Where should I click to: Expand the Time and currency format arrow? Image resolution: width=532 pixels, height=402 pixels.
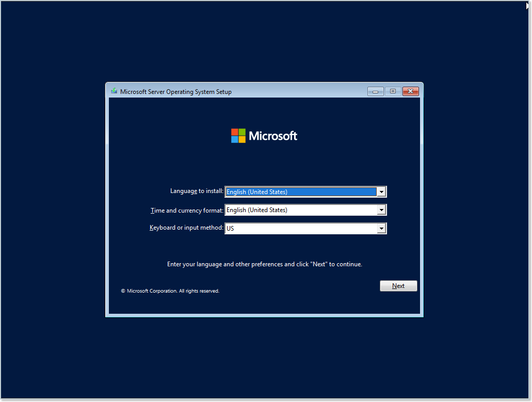coord(381,211)
